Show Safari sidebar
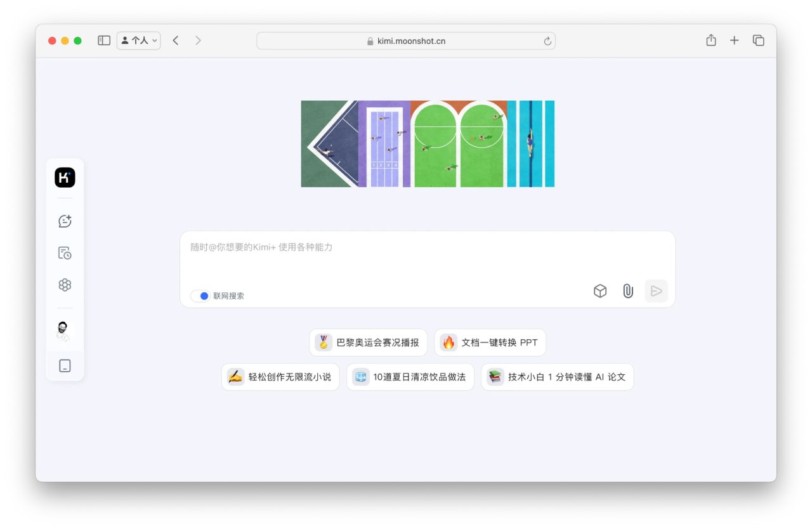 pos(104,41)
